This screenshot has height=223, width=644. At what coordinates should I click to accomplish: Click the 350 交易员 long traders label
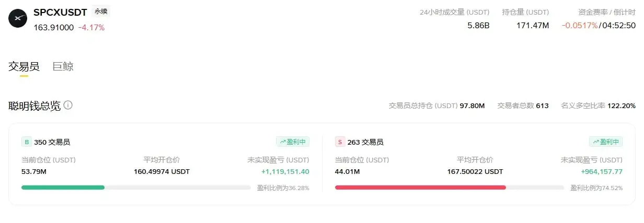52,142
